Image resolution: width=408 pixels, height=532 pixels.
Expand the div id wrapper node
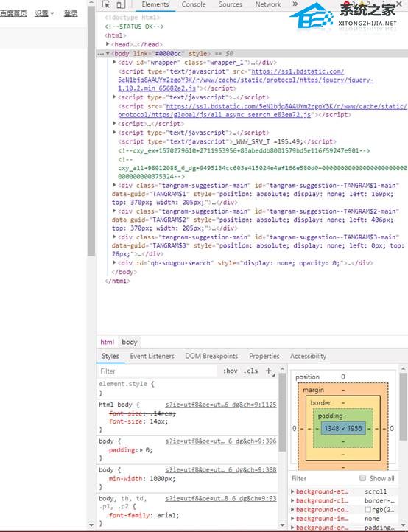(114, 62)
